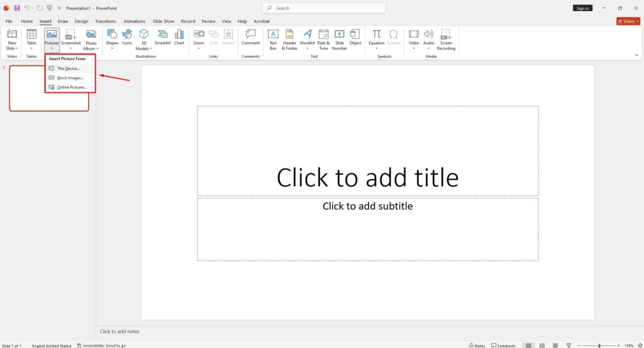Insert a Chart
Screen dimensions: 644x348
point(179,37)
